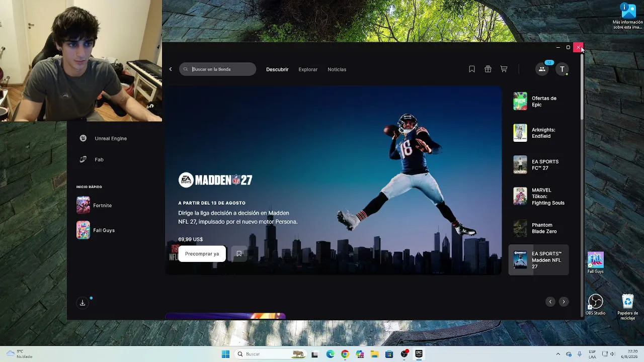
Task: Click the Windows taskbar Buscar search box
Action: 270,354
